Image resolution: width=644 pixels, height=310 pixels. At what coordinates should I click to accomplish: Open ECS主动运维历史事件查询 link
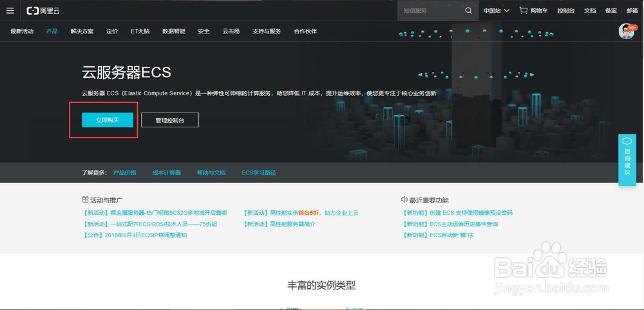(x=451, y=224)
